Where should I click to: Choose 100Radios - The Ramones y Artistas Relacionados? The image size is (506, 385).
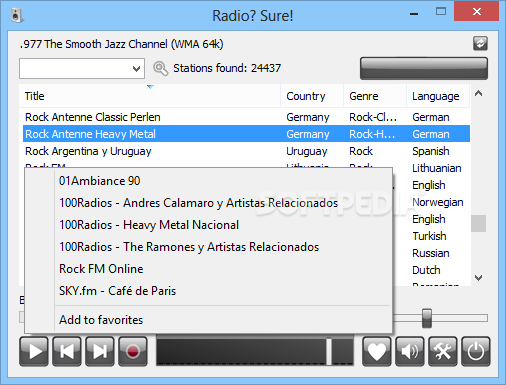coord(208,247)
